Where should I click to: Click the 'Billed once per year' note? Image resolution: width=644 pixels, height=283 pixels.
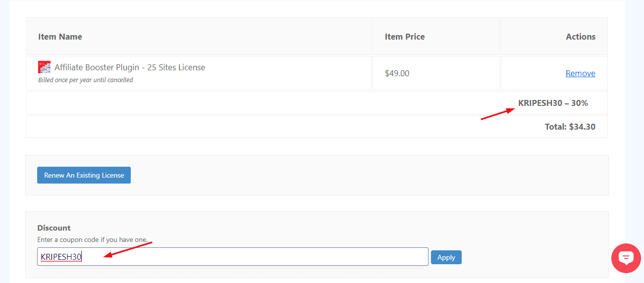pyautogui.click(x=85, y=80)
